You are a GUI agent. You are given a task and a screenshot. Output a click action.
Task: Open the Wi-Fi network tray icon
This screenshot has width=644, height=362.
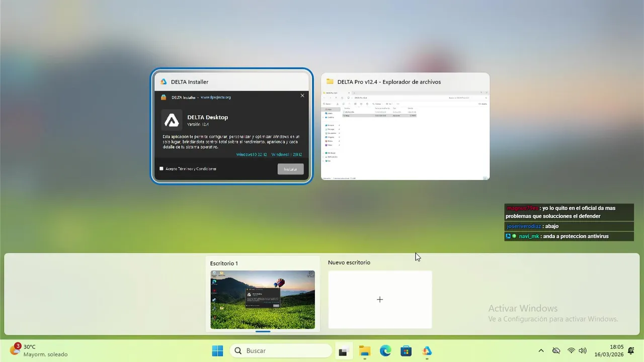point(571,351)
